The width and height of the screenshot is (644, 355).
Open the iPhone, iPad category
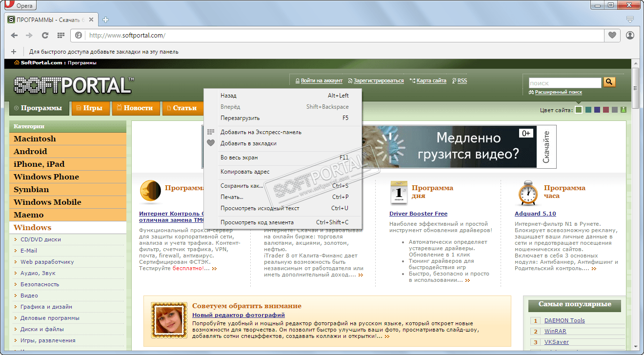pos(68,164)
